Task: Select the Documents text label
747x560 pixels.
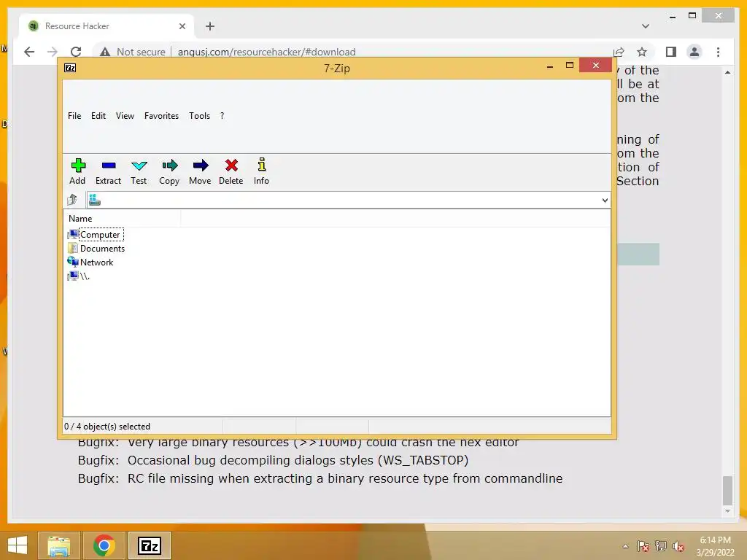Action: [x=102, y=248]
